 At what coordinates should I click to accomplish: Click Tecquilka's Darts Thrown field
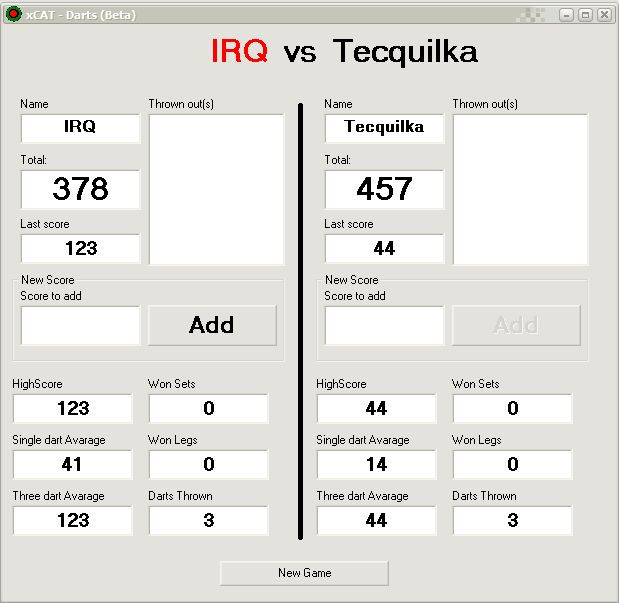513,520
